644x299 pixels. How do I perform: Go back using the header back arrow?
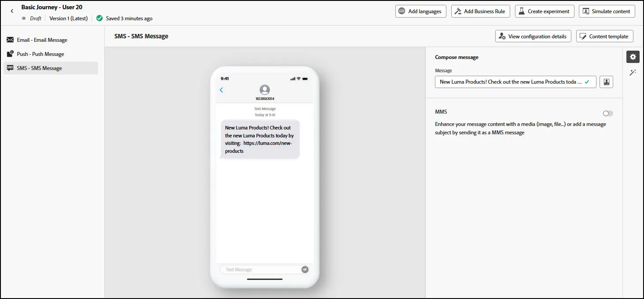[x=12, y=11]
